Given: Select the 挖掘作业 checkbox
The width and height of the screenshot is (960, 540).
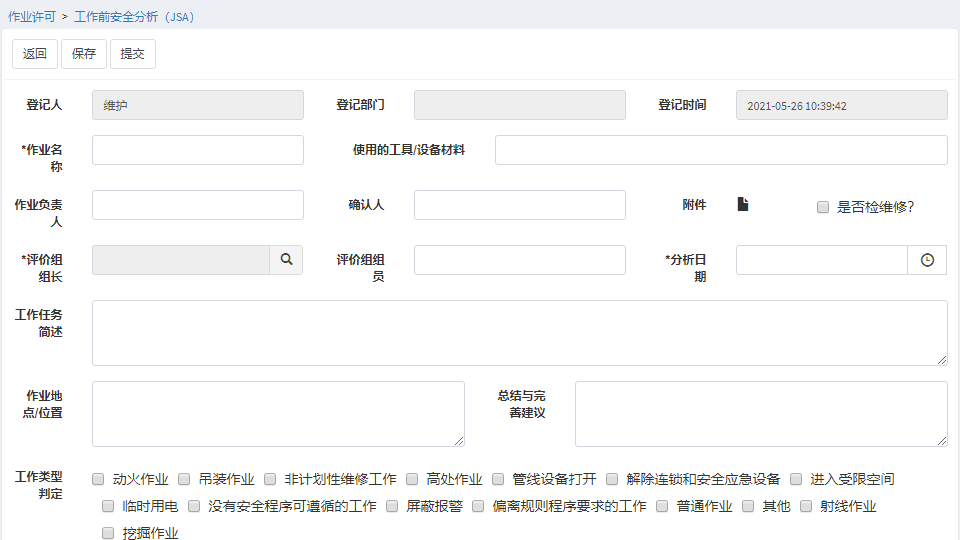Looking at the screenshot, I should point(108,533).
